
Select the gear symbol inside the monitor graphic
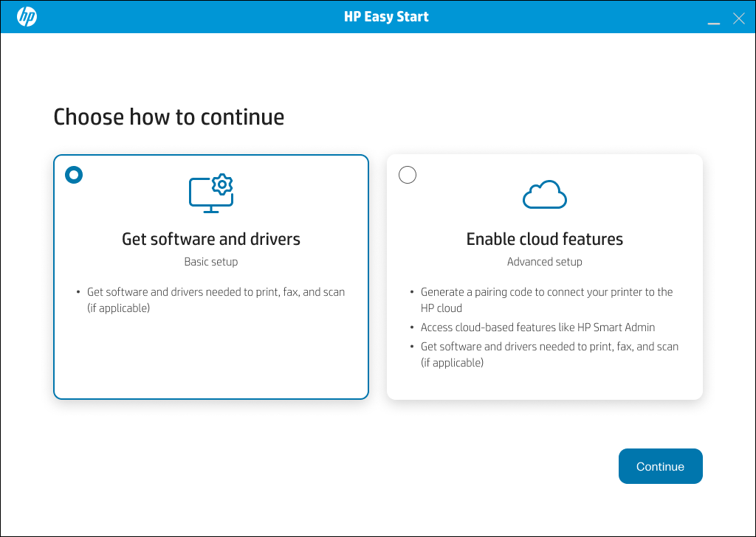click(x=221, y=184)
